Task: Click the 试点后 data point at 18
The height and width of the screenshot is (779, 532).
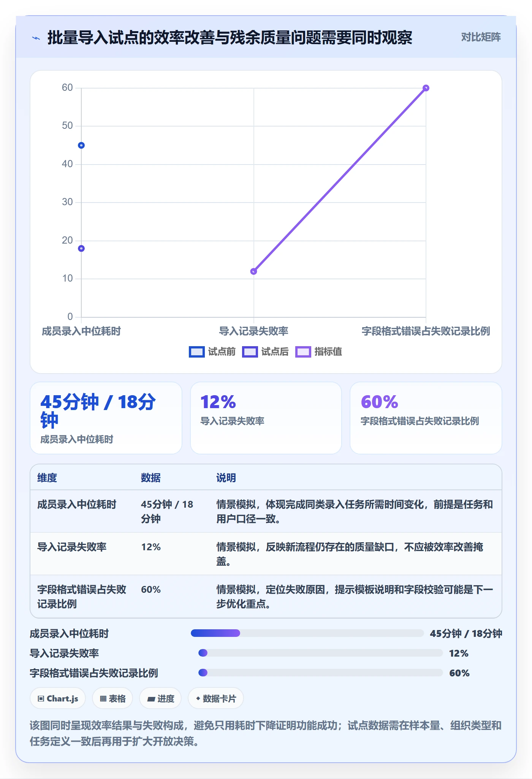Action: (x=81, y=249)
